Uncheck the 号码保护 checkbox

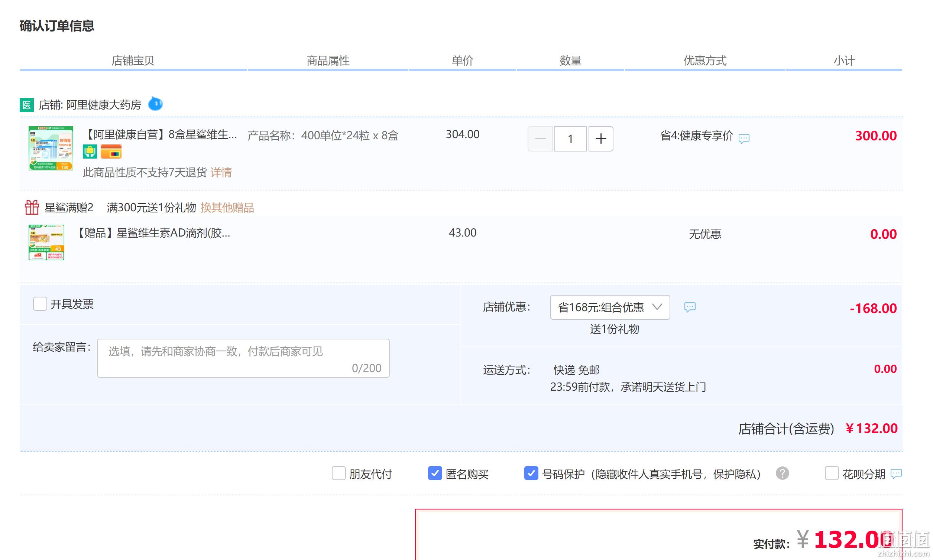click(x=531, y=473)
